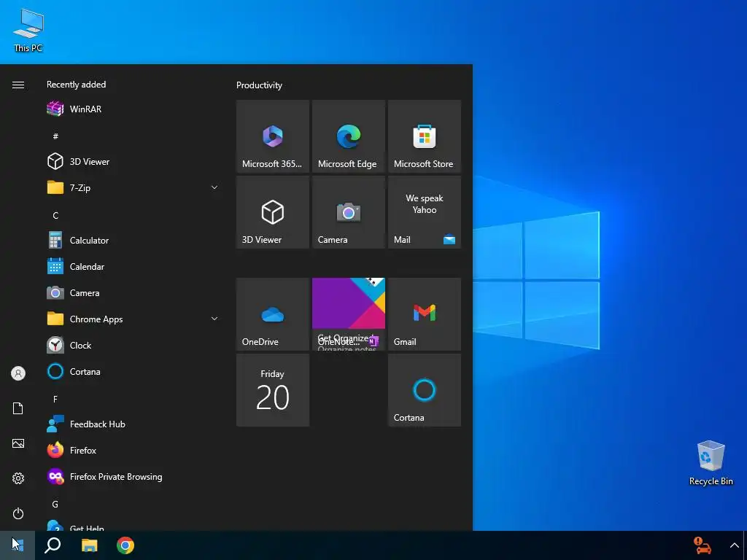Open the calendar tile showing Friday 20
Screen dimensions: 747x560
pos(273,390)
